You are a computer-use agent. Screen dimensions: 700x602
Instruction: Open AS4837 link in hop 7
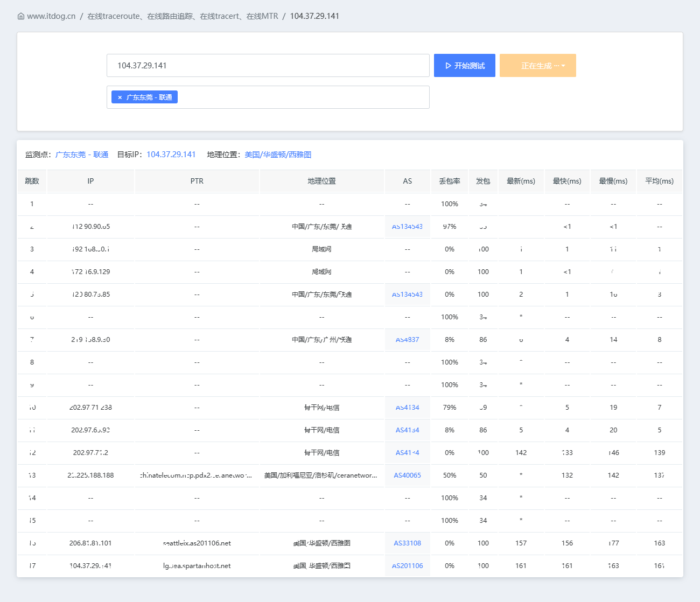pos(408,340)
